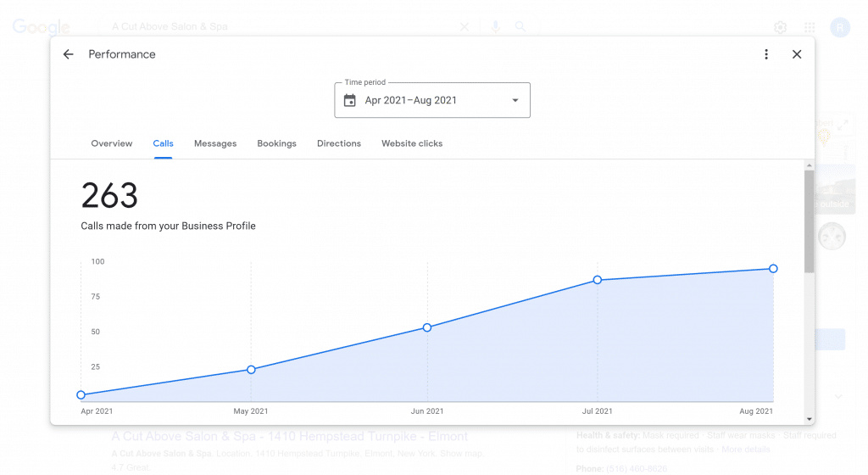868x475 pixels.
Task: Click the scrollbar down arrow
Action: click(x=810, y=419)
